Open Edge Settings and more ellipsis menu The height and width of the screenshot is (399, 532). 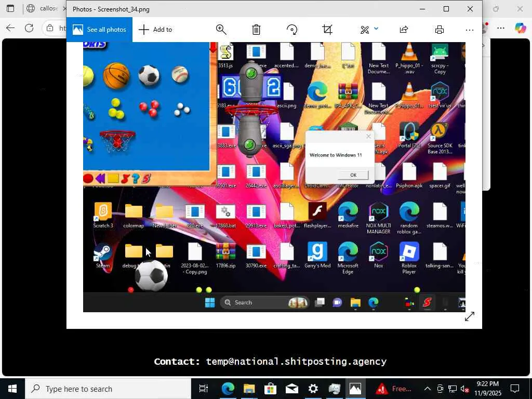[x=501, y=28]
